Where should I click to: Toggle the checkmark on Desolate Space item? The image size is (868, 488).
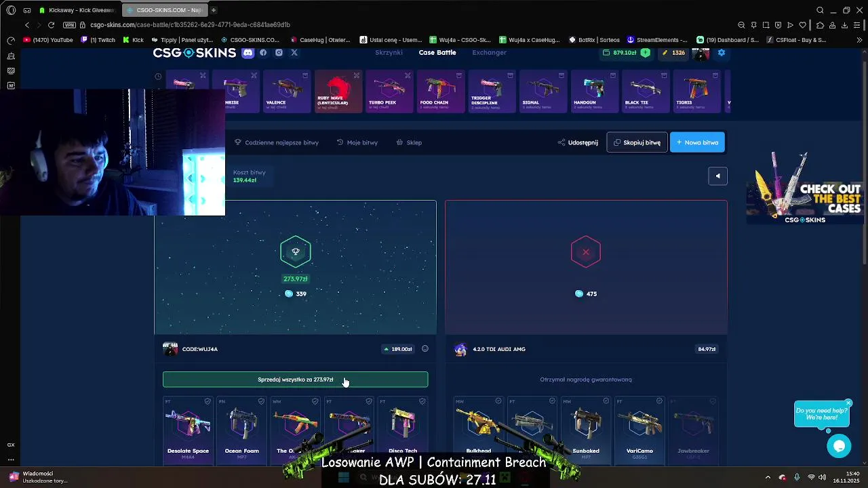coord(208,401)
